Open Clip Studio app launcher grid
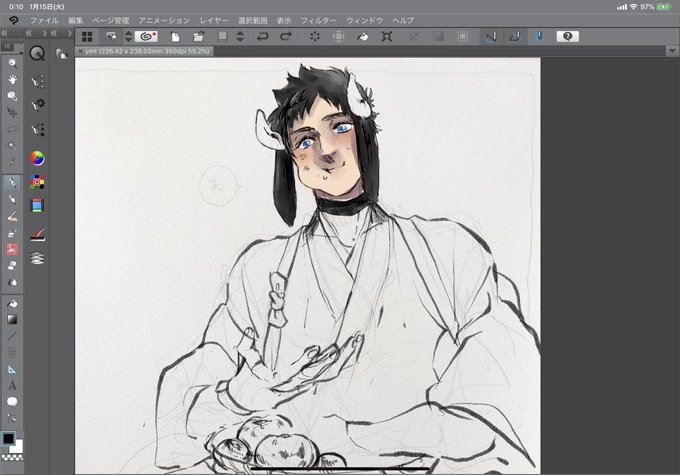The image size is (680, 475). 87,37
